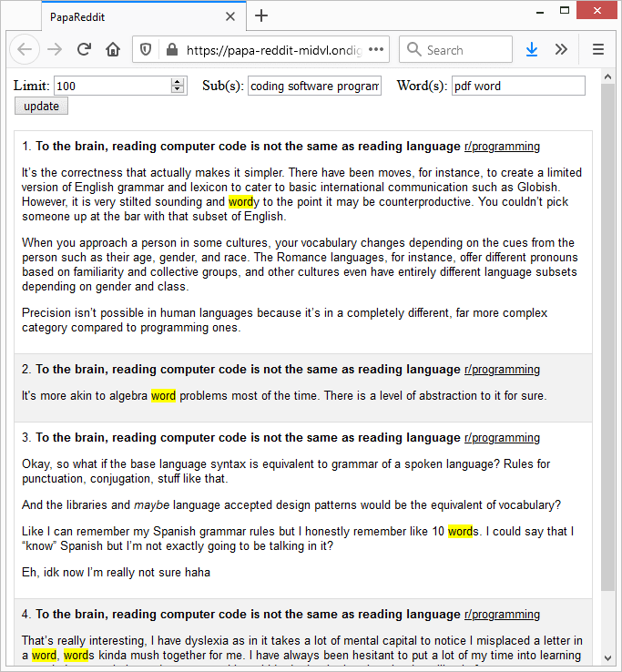Viewport: 622px width, 672px height.
Task: Decrease Limit with the down stepper arrow
Action: (x=178, y=89)
